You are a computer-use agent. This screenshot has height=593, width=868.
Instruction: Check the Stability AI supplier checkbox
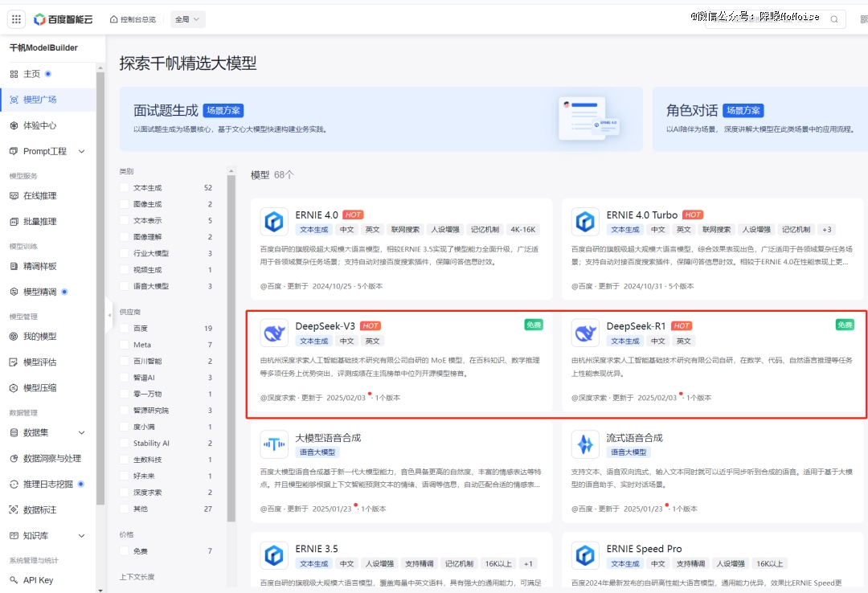tap(125, 443)
